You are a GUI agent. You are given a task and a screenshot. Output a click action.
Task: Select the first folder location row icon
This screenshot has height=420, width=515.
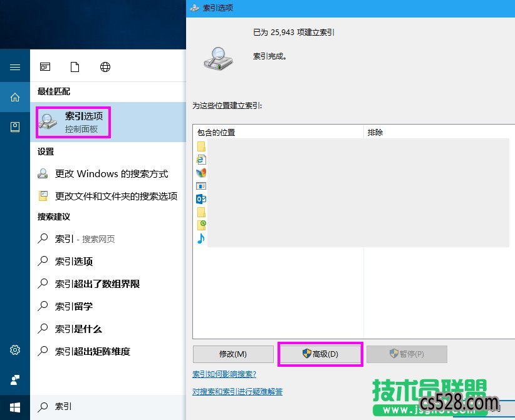[201, 146]
